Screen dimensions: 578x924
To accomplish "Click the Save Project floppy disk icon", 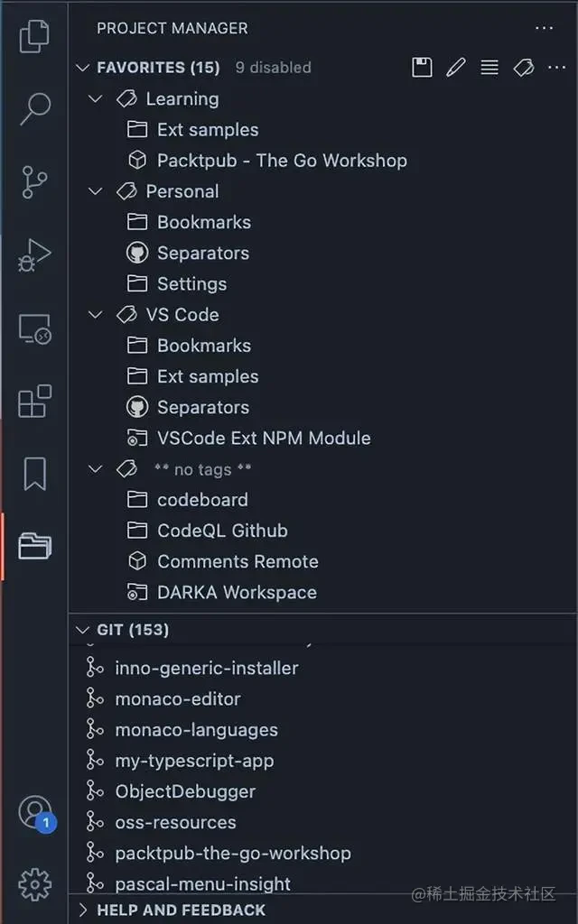I will [x=422, y=68].
